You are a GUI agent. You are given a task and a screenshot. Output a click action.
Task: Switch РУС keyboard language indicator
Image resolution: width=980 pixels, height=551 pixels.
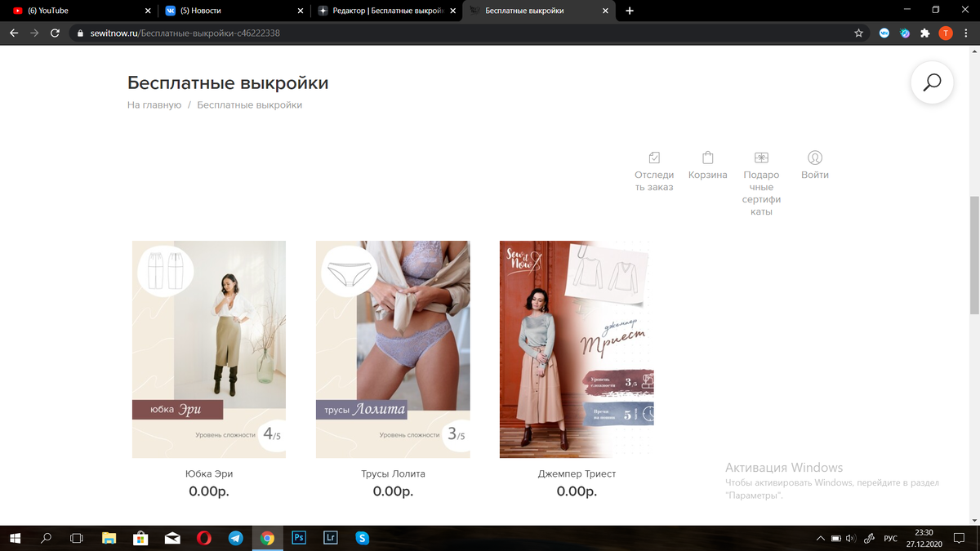tap(891, 539)
